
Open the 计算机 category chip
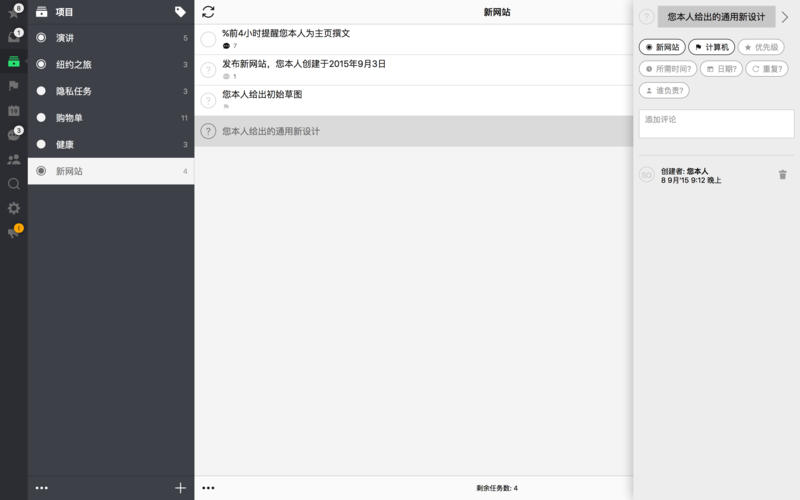click(x=712, y=47)
